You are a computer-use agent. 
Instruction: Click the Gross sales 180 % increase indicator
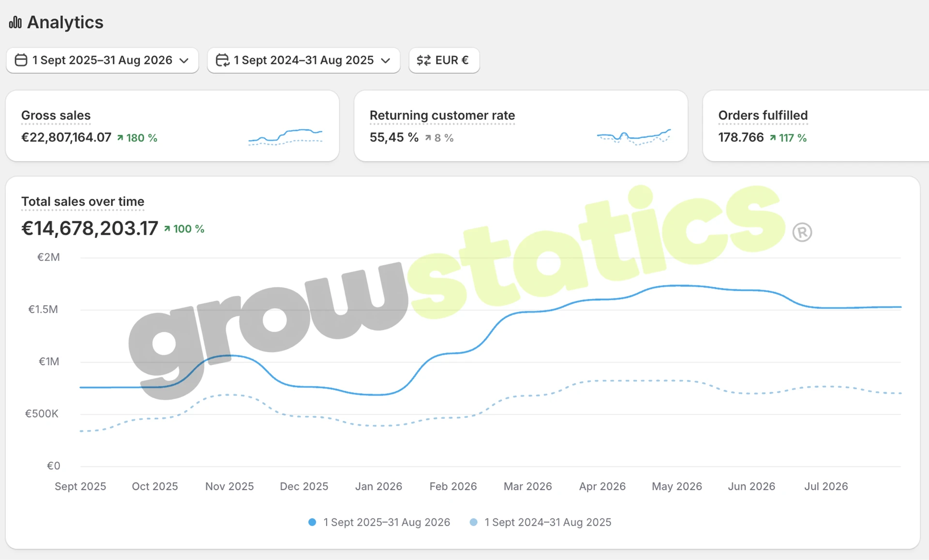[x=137, y=138]
